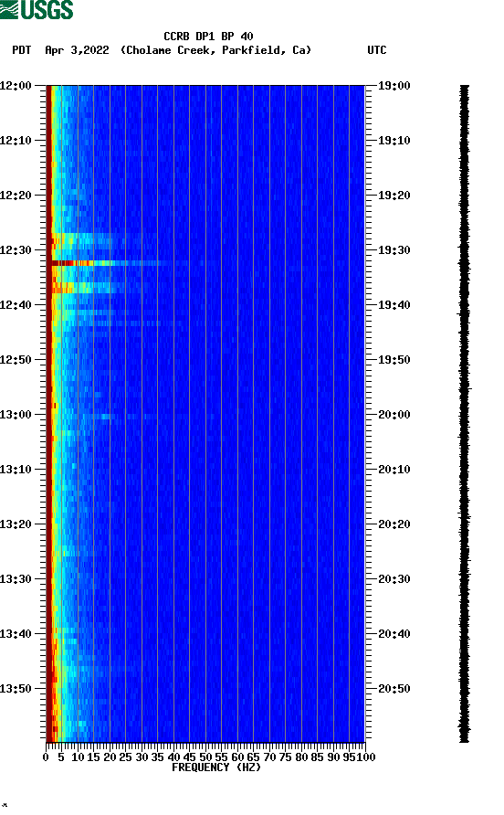
Task: Click the 13:50 PDT time label
Action: 16,689
